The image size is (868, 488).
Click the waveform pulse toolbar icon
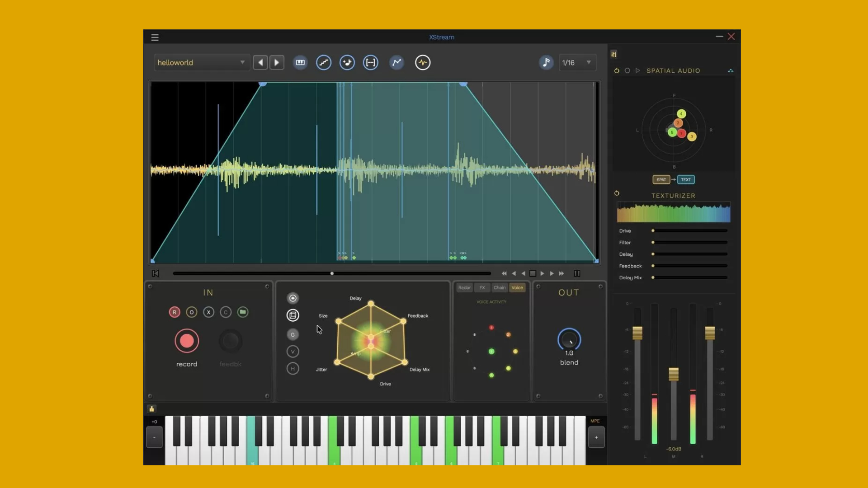pyautogui.click(x=423, y=62)
